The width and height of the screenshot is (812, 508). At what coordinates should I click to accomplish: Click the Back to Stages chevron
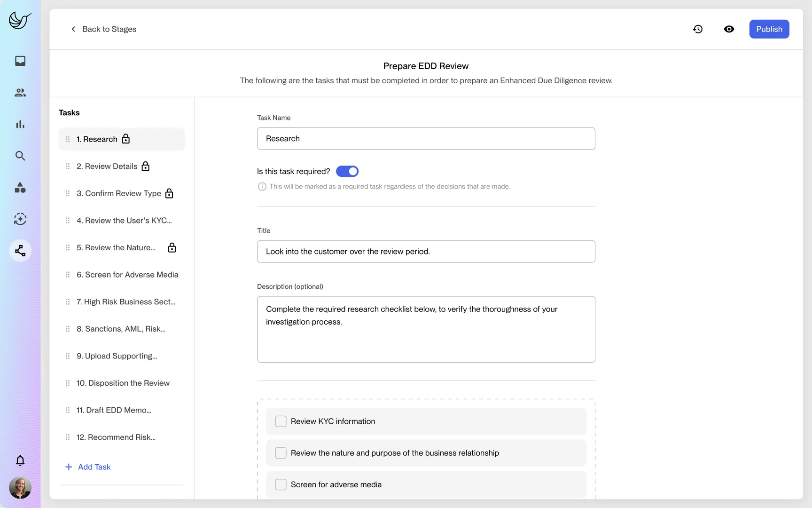[x=73, y=29]
